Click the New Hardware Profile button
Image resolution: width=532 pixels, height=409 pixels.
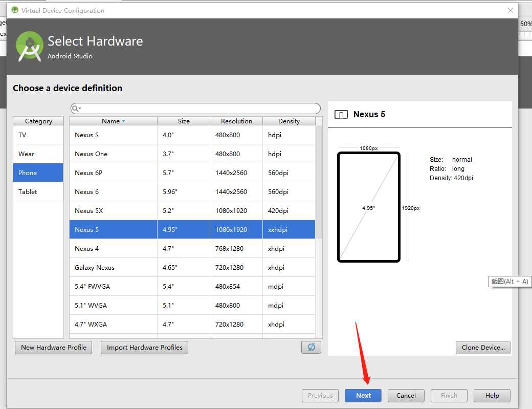click(x=54, y=347)
